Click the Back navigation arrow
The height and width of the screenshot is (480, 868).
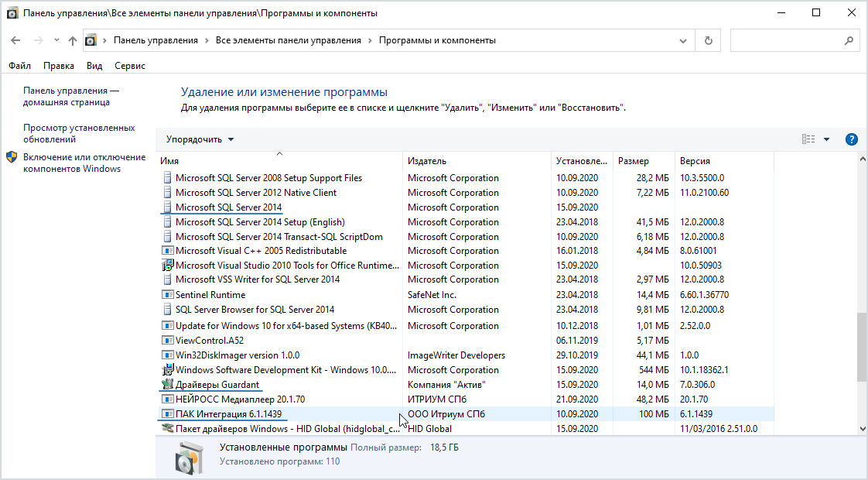click(x=15, y=40)
